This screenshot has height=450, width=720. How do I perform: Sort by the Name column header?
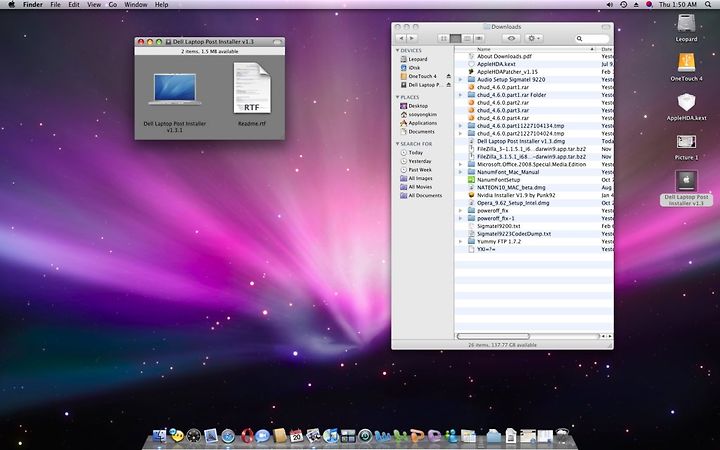527,49
